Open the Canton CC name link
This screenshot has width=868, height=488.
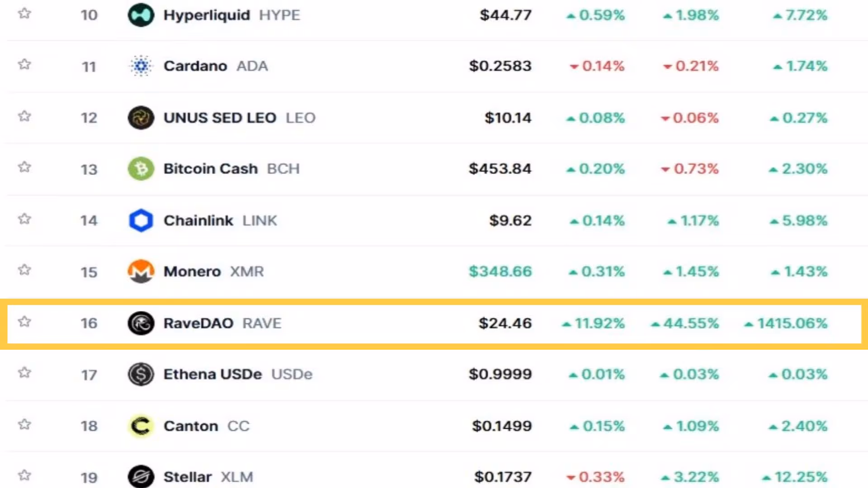207,426
